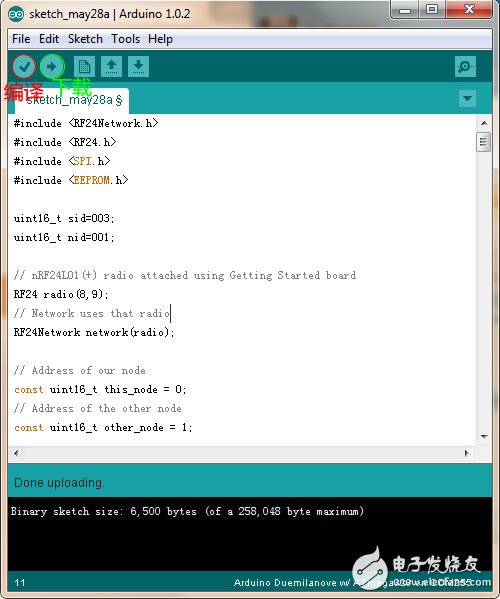Click the vertical scrollbar thumb

(484, 142)
